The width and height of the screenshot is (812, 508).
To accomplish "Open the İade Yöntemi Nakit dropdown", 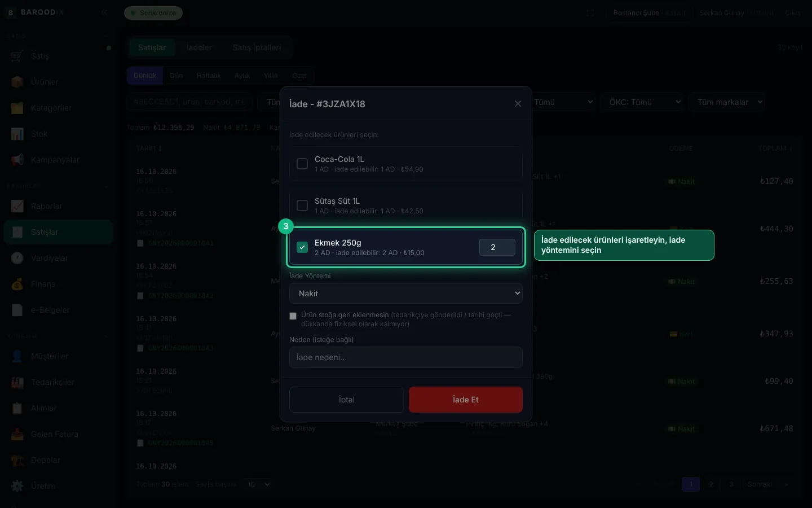I will (406, 294).
